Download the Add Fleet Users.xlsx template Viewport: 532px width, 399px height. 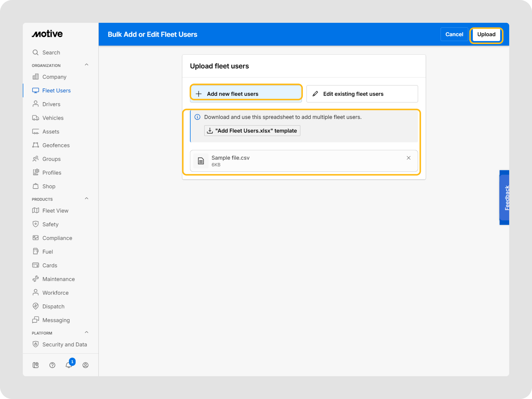tap(252, 131)
